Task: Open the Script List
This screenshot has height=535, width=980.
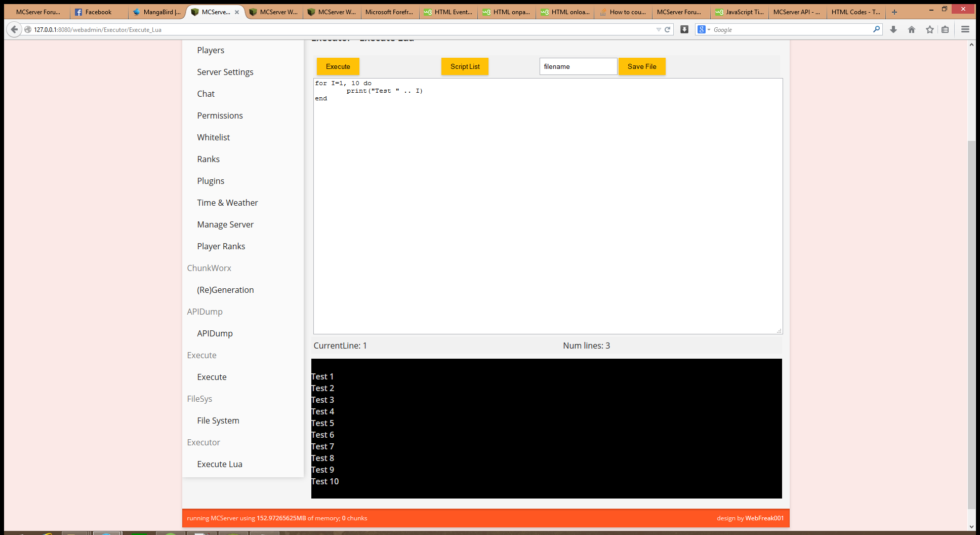Action: [x=465, y=66]
